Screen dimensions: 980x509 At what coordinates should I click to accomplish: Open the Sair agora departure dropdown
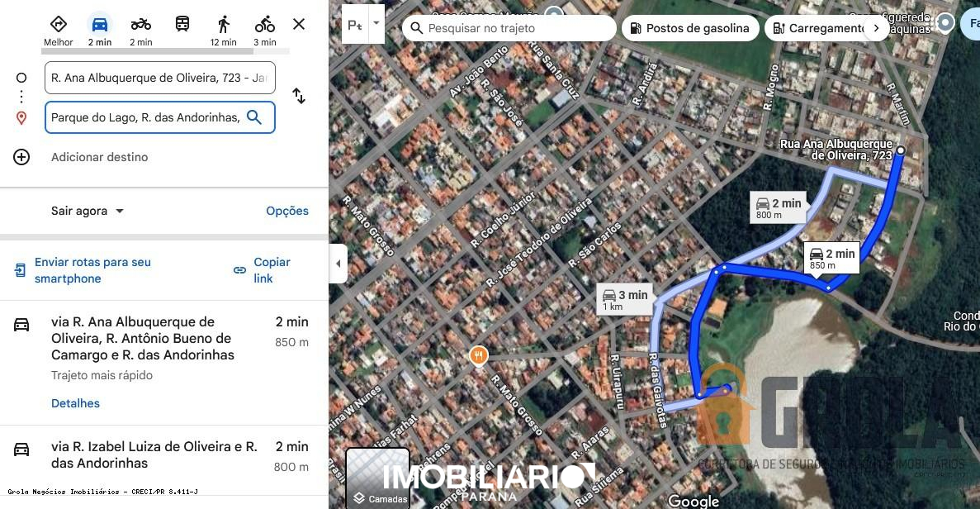88,211
